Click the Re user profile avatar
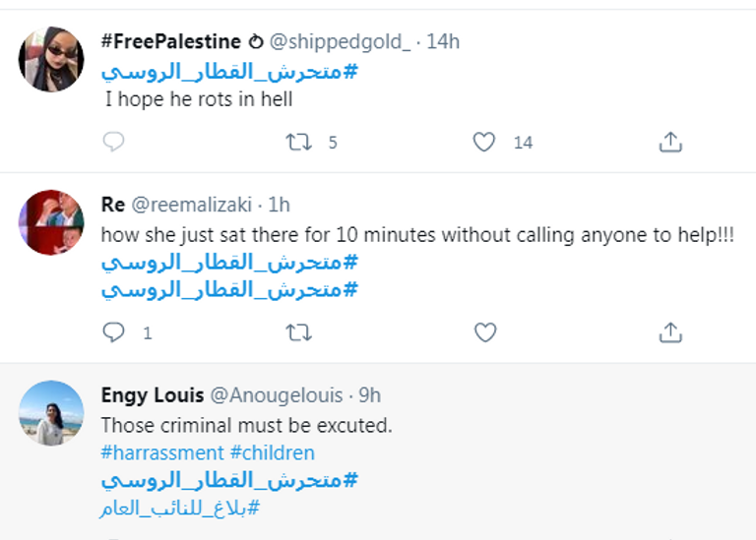756x540 pixels. (51, 222)
